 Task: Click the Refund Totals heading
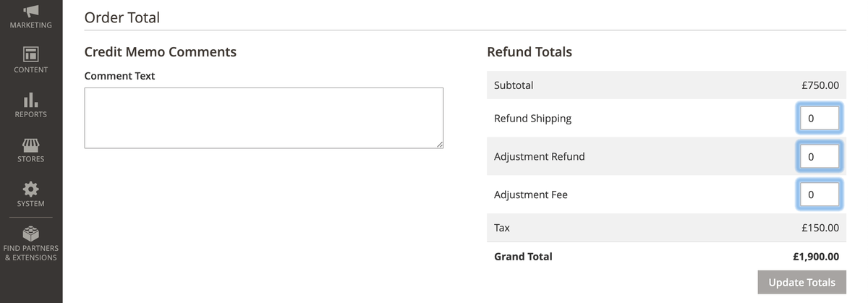click(529, 52)
